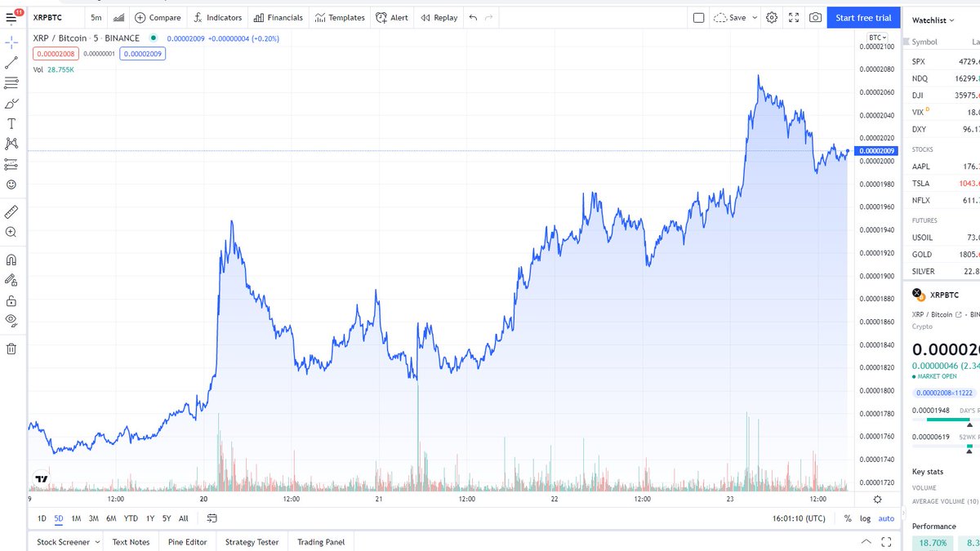Open the XRPBTC symbol search
The height and width of the screenshot is (551, 980).
point(56,17)
